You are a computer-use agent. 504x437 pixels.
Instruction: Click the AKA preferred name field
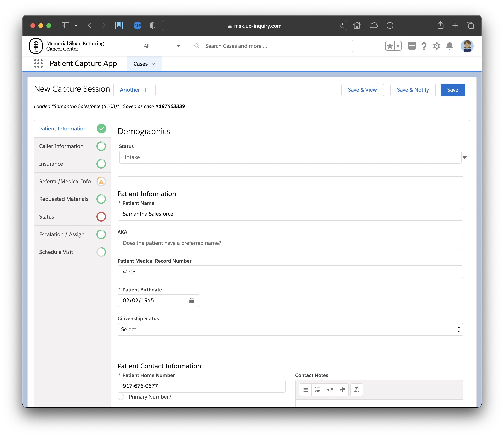pos(290,243)
